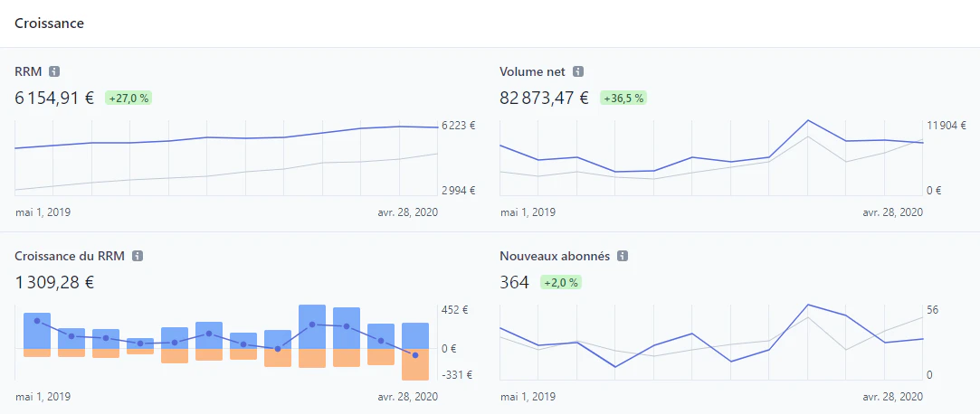Click the Volume net +36,5 % badge
The image size is (980, 414).
pyautogui.click(x=623, y=98)
